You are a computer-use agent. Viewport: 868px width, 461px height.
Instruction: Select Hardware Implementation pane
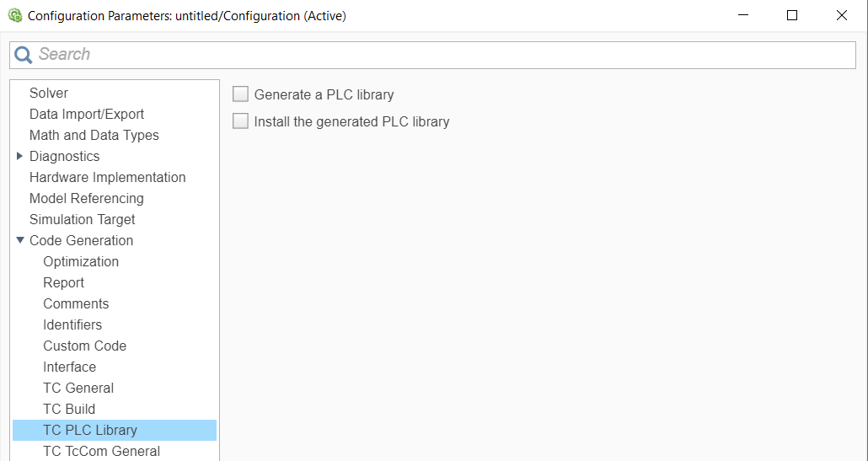tap(107, 177)
